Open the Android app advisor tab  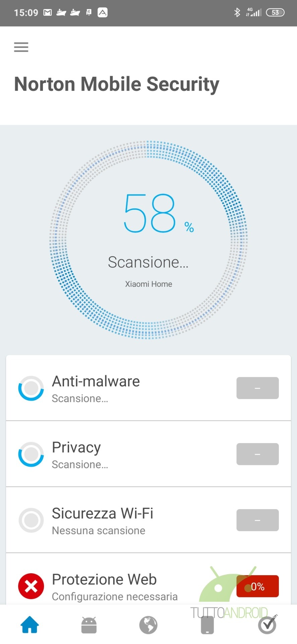[89, 625]
